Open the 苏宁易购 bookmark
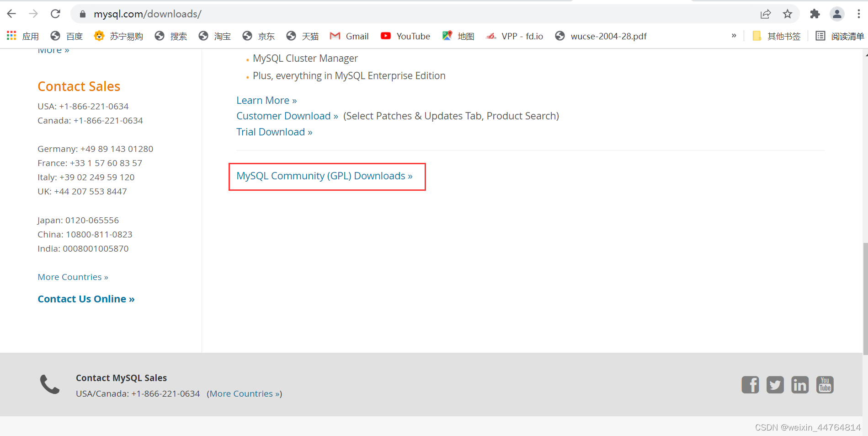The height and width of the screenshot is (436, 868). click(118, 36)
